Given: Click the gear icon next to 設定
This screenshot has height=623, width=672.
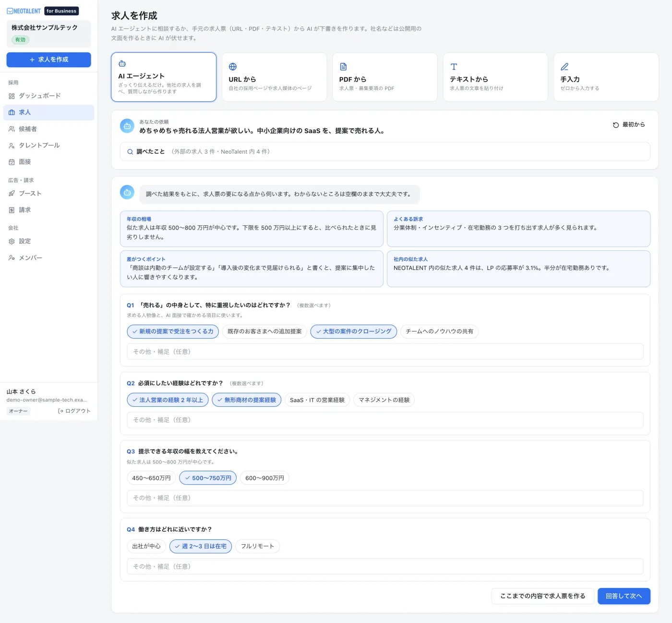Looking at the screenshot, I should point(12,242).
